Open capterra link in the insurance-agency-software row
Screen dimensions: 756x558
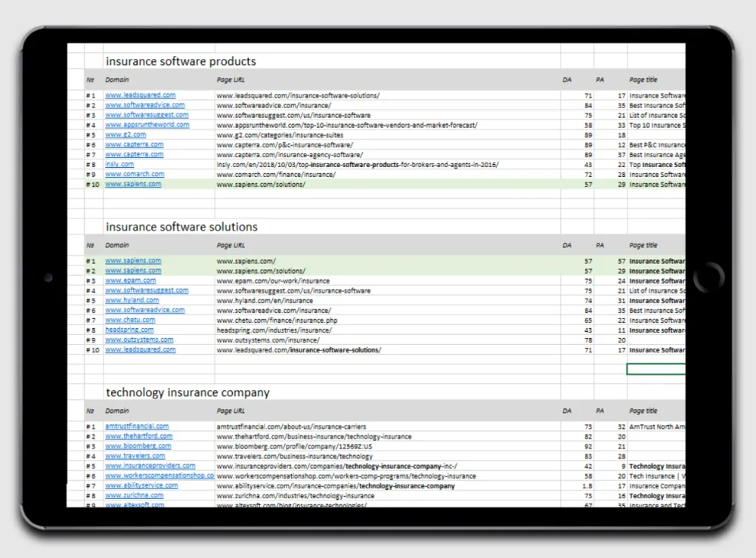click(x=134, y=154)
